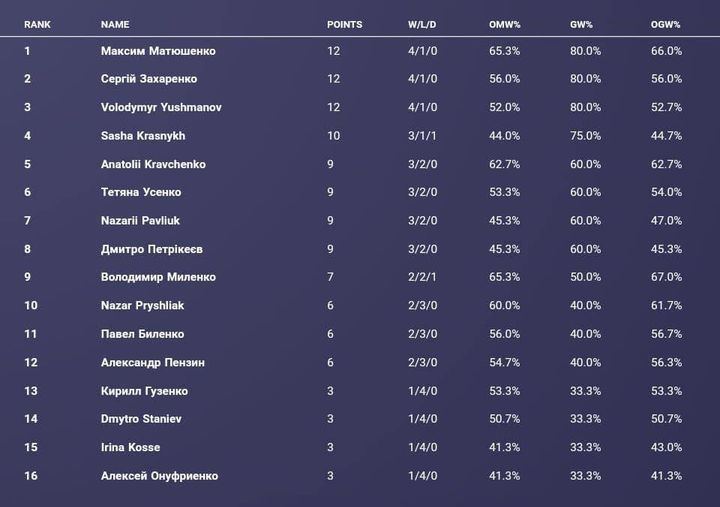The height and width of the screenshot is (507, 720).
Task: Open Nazar Pryshliak's entry
Action: (x=142, y=305)
